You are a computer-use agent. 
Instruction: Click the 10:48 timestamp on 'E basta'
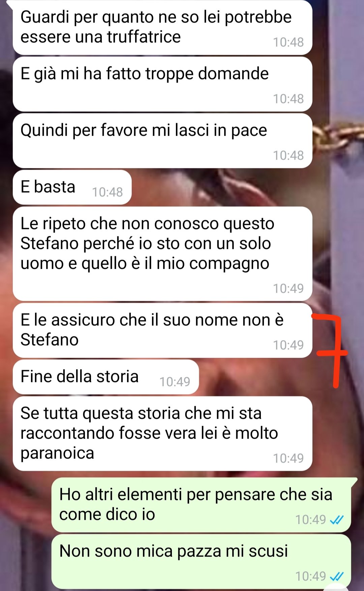pos(108,192)
